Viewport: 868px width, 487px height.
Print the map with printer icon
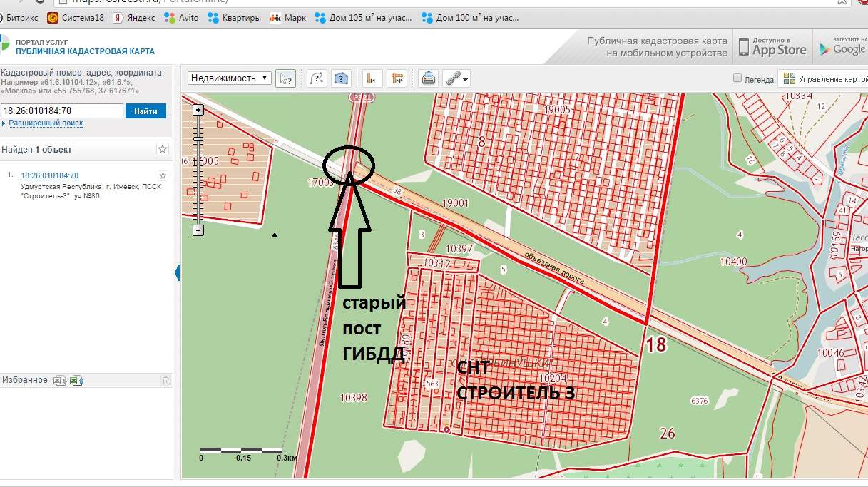click(428, 78)
